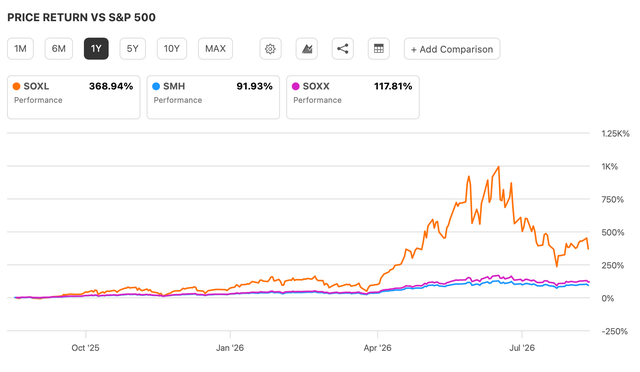Switch to the 10Y time range
The height and width of the screenshot is (372, 640).
coord(172,49)
